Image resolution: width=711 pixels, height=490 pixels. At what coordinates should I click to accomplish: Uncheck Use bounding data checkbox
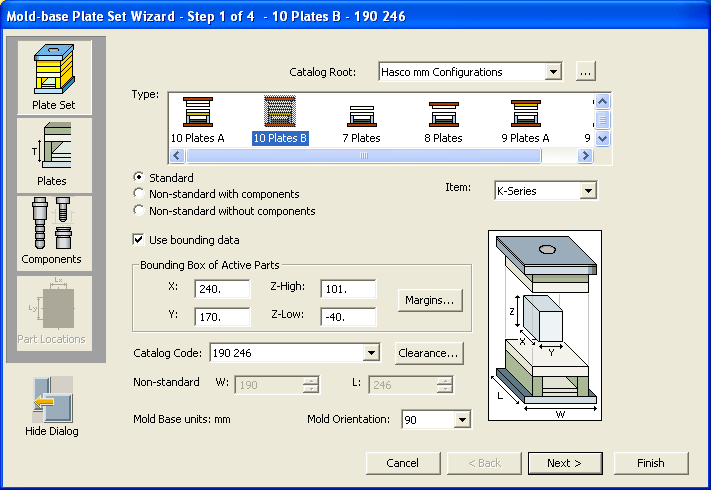click(x=139, y=240)
